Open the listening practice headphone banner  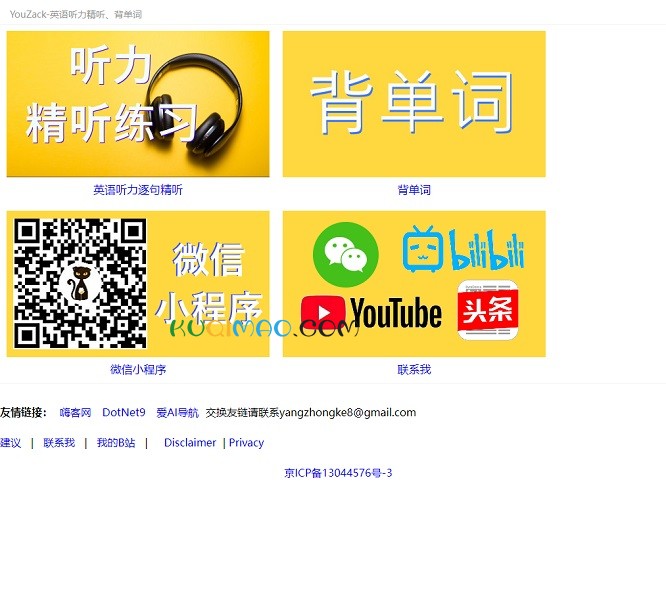point(138,104)
